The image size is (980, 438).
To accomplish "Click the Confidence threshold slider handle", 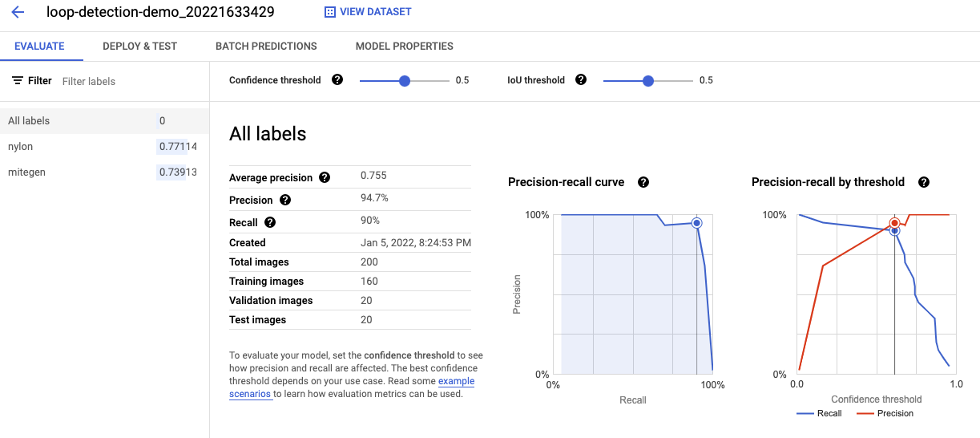I will pos(405,80).
